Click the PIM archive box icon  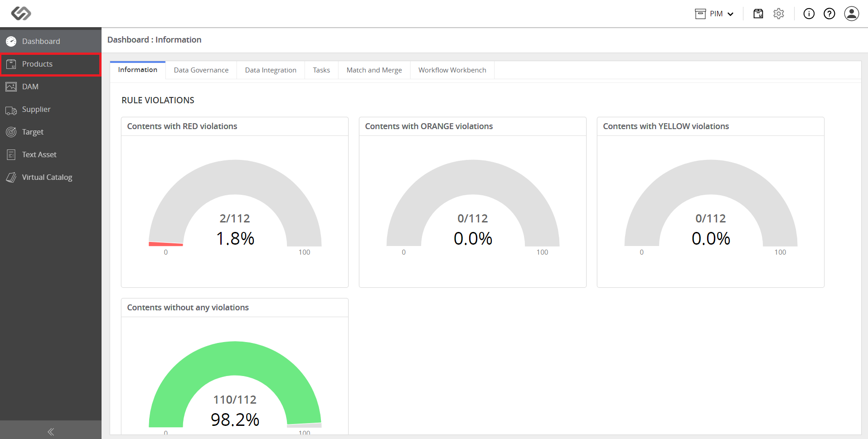click(x=700, y=14)
